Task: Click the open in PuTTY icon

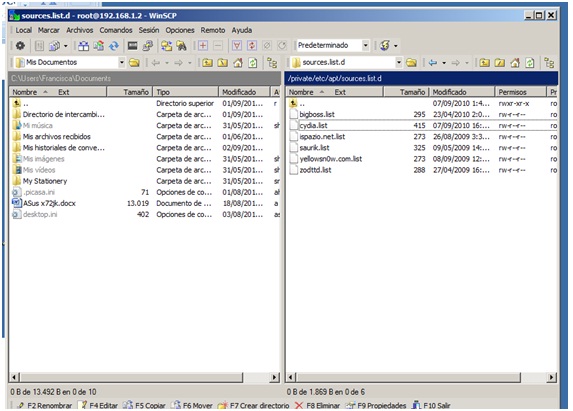Action: tap(148, 46)
